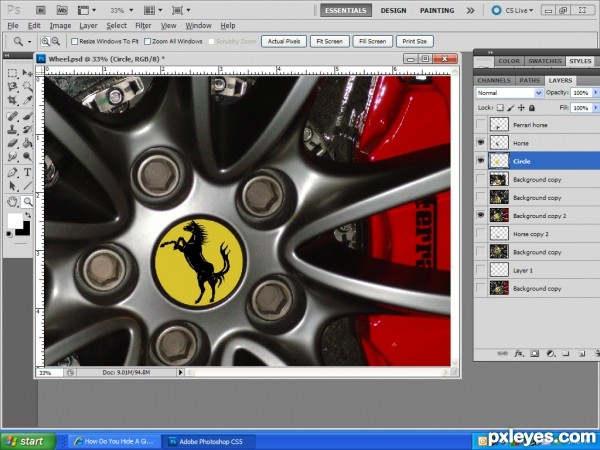Select the Eyedropper tool
The height and width of the screenshot is (450, 600).
pos(27,100)
